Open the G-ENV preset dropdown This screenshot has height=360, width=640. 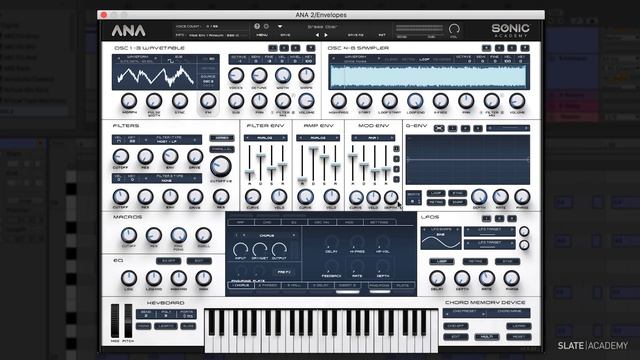tap(508, 128)
